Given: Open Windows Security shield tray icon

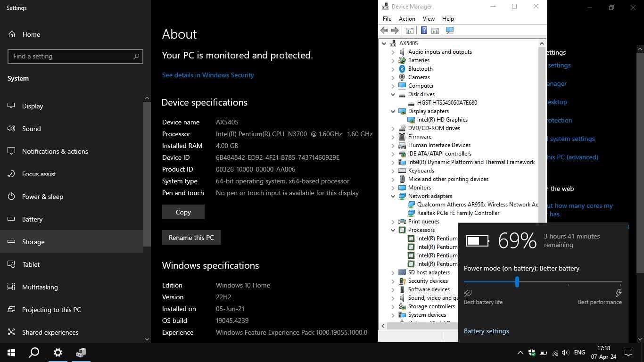Looking at the screenshot, I should [532, 353].
